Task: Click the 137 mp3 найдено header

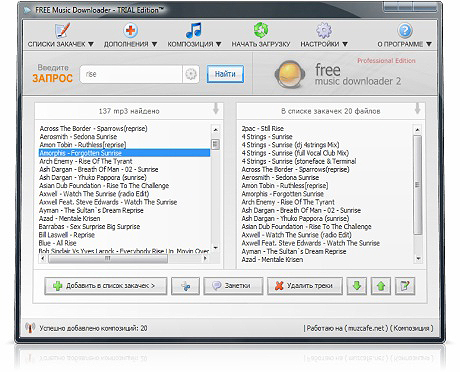Action: [x=129, y=111]
